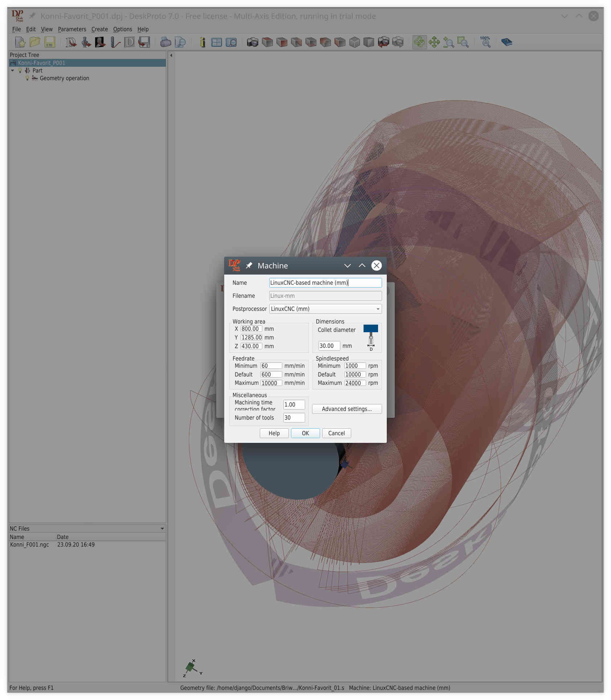Open the File menu

tap(16, 29)
